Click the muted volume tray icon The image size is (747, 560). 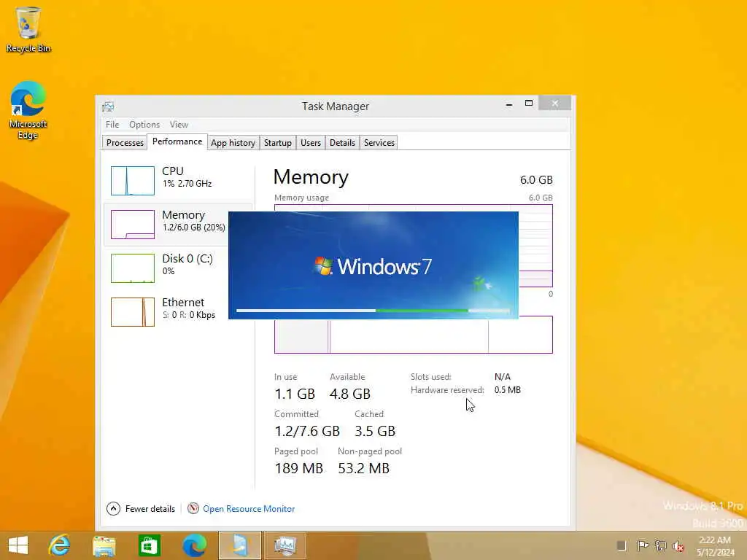[x=678, y=545]
